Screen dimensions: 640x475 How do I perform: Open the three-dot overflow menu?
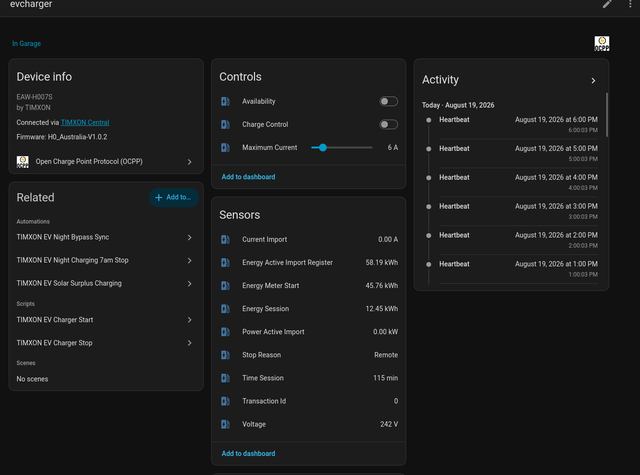(630, 4)
